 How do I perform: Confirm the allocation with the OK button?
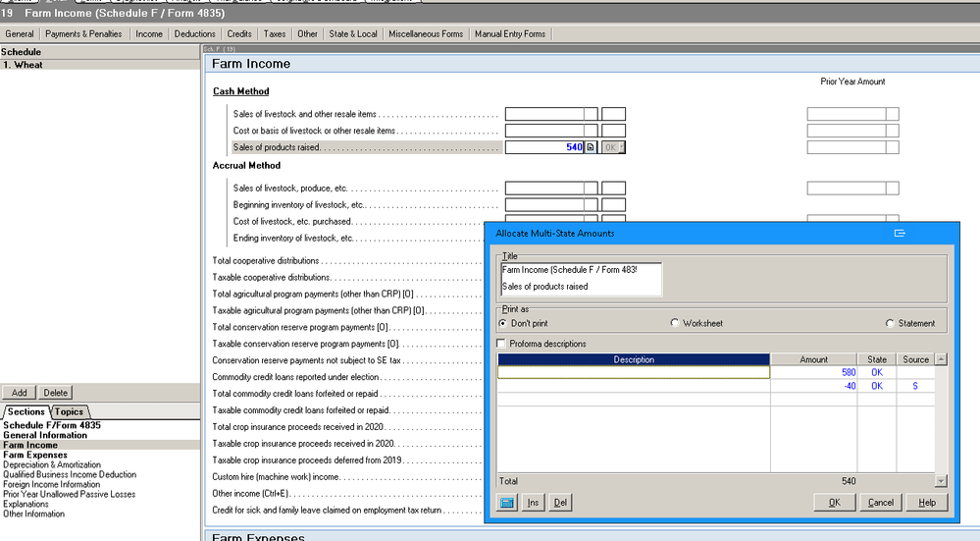pyautogui.click(x=835, y=503)
